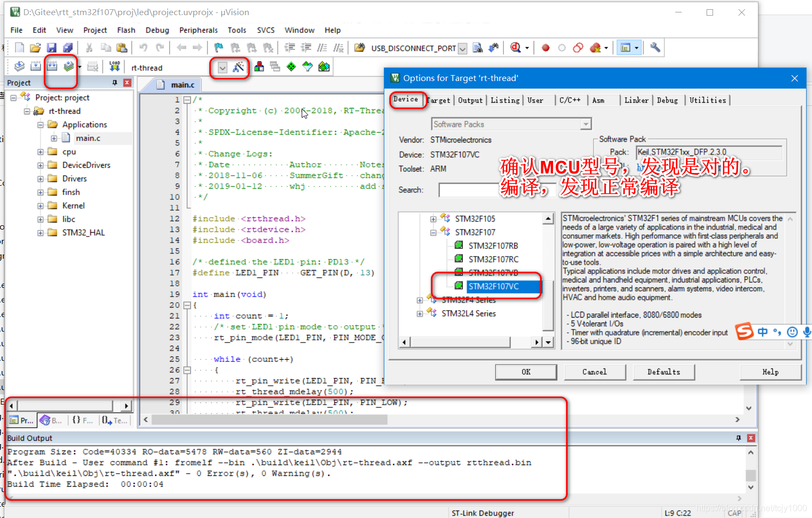Close the Project panel
The width and height of the screenshot is (812, 518).
(127, 83)
